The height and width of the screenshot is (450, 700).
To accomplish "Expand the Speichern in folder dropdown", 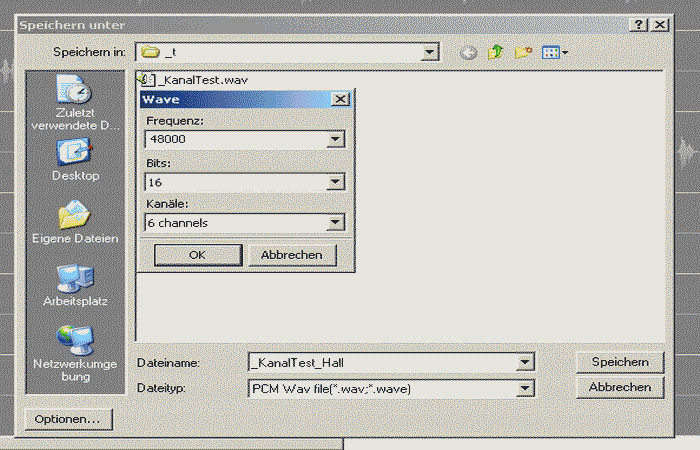I will click(430, 53).
